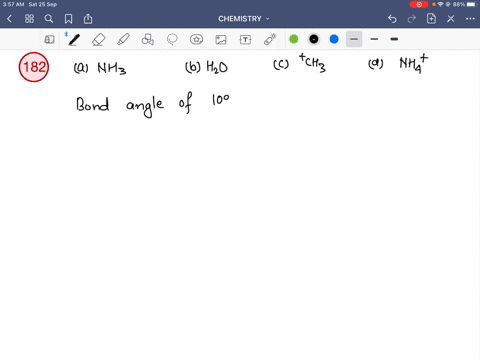Select the thinnest stroke width
480x360 pixels.
(354, 39)
